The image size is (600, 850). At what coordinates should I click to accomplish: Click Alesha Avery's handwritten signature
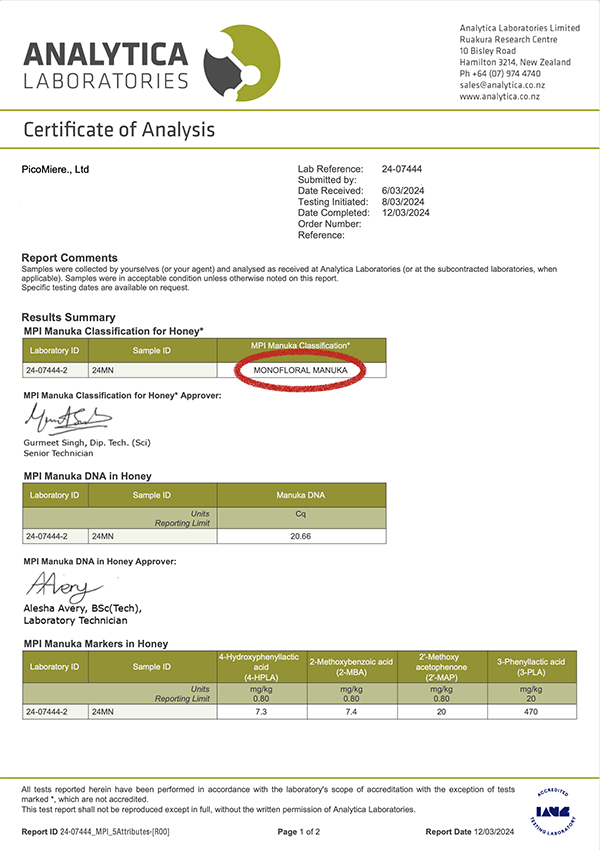[x=64, y=587]
